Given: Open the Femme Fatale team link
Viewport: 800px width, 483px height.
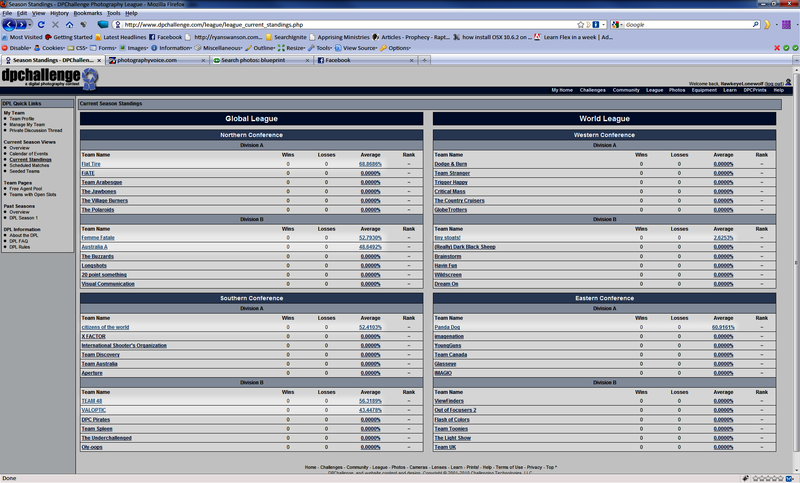Looking at the screenshot, I should (98, 238).
